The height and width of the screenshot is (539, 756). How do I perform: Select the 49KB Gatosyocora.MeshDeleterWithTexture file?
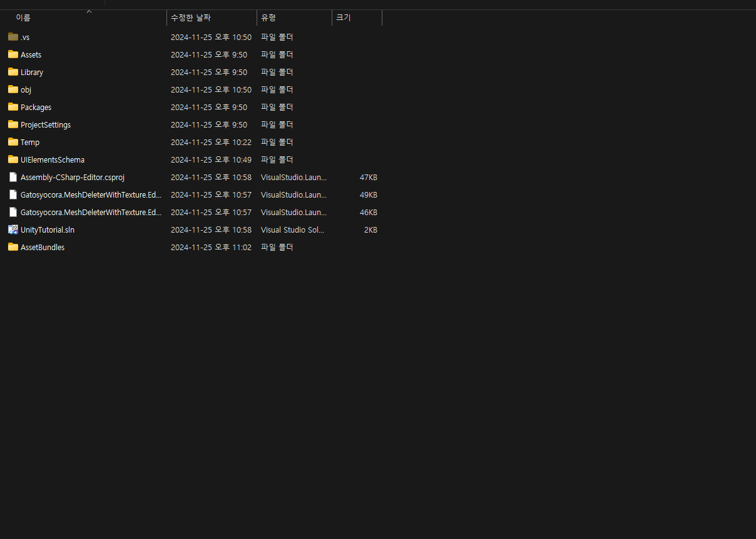tap(91, 195)
